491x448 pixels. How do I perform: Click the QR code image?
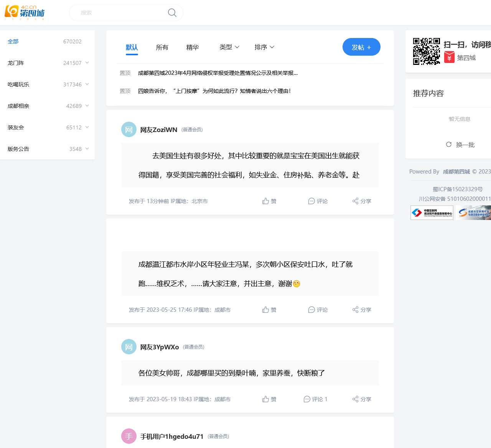click(427, 51)
